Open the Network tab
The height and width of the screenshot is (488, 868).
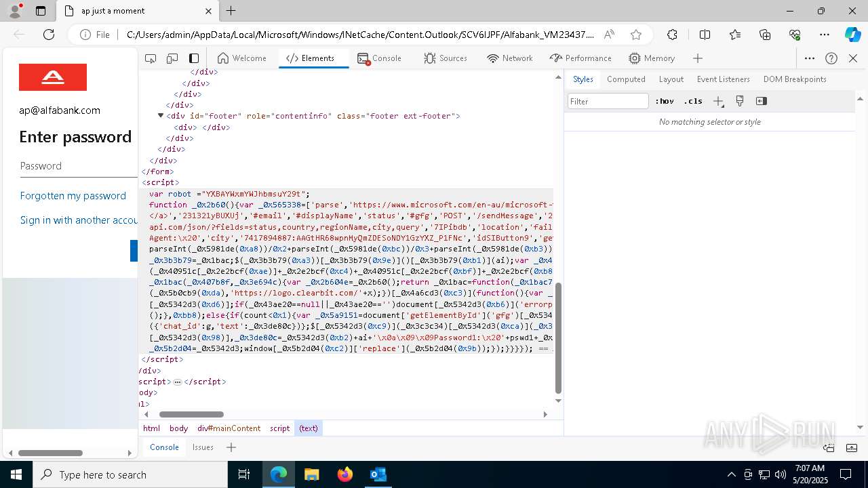tap(510, 58)
